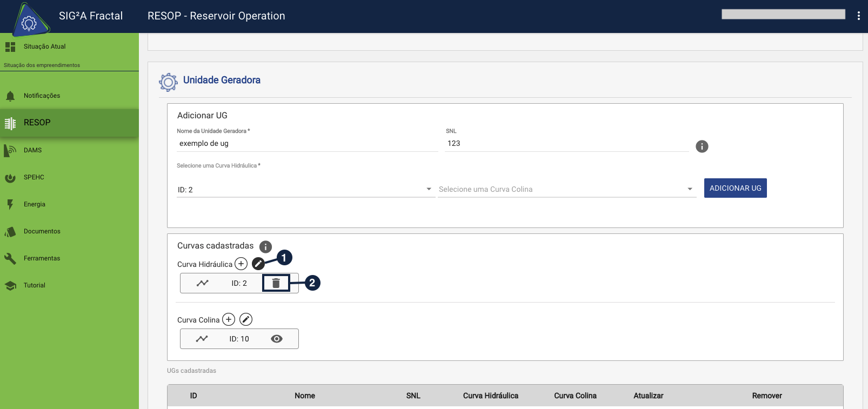Edit Curva Hidráulica using pencil icon
The width and height of the screenshot is (868, 409).
(x=258, y=264)
